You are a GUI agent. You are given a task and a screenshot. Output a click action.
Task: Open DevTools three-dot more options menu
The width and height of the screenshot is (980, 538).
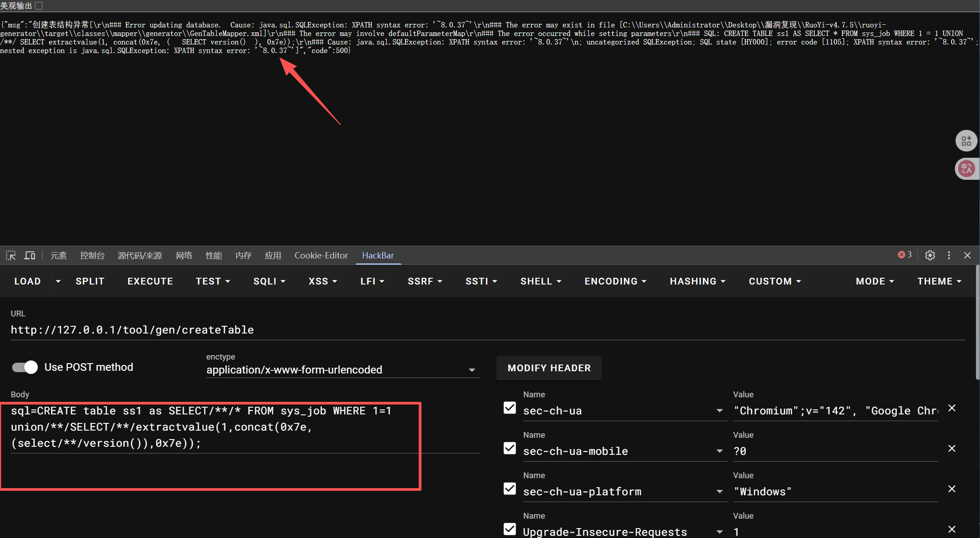point(949,255)
